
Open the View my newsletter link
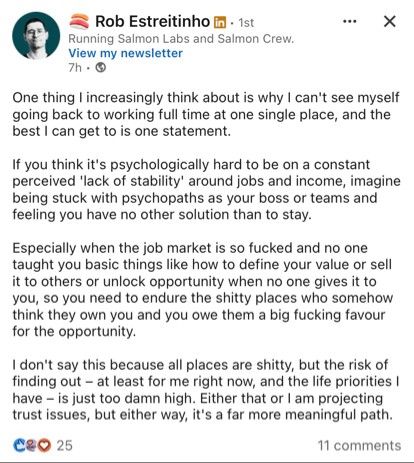click(x=125, y=53)
